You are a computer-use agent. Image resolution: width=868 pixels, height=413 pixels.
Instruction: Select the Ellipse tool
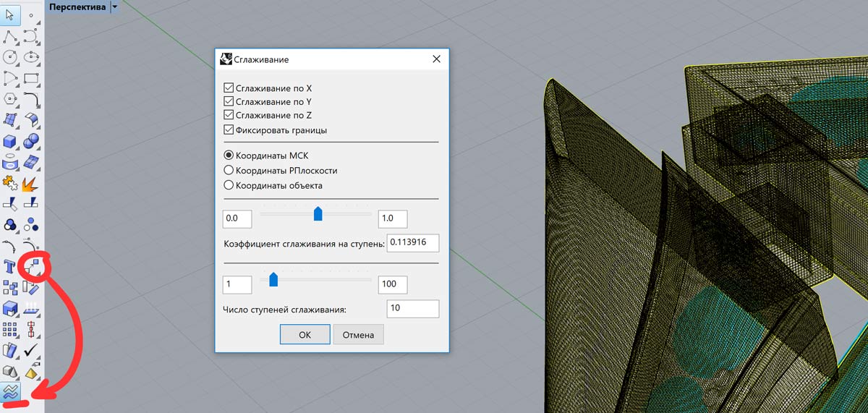[31, 56]
